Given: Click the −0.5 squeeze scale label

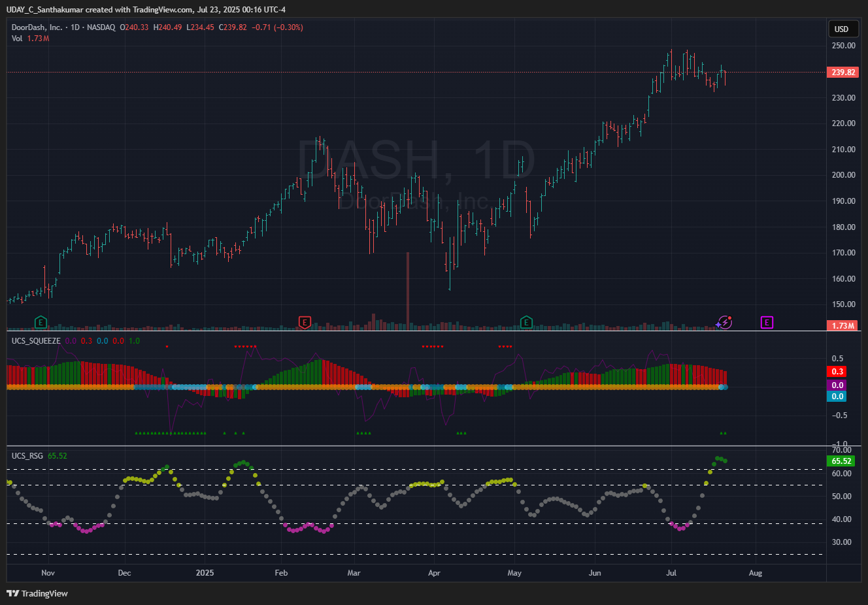Looking at the screenshot, I should (x=839, y=416).
